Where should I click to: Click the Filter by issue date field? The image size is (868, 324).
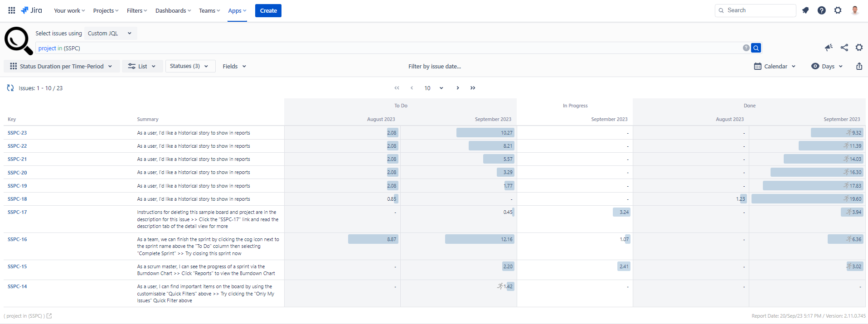point(434,66)
